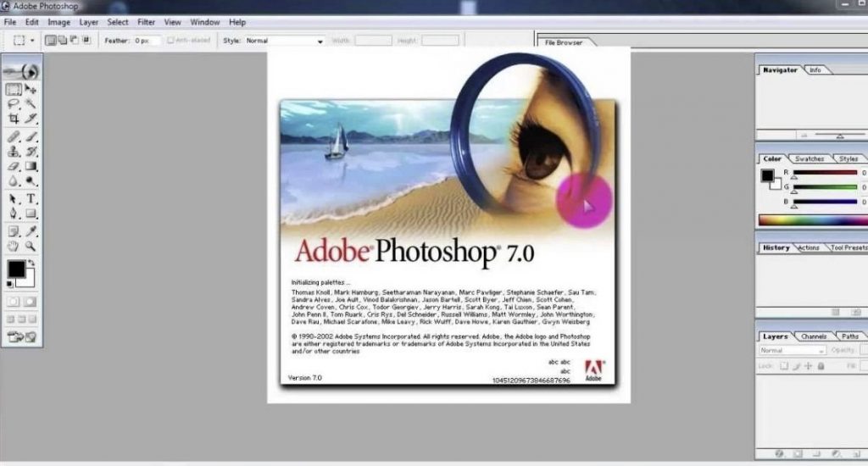The width and height of the screenshot is (868, 466).
Task: Swap foreground and background colors arrow
Action: 31,263
